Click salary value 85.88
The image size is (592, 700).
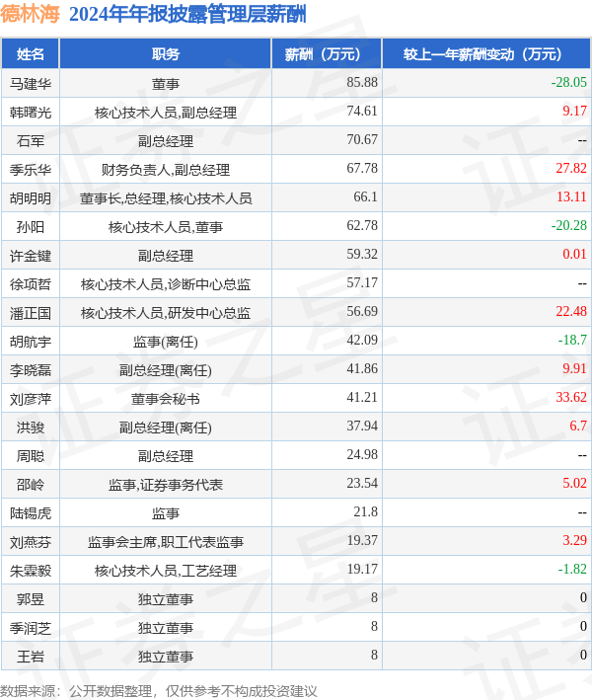pyautogui.click(x=362, y=83)
